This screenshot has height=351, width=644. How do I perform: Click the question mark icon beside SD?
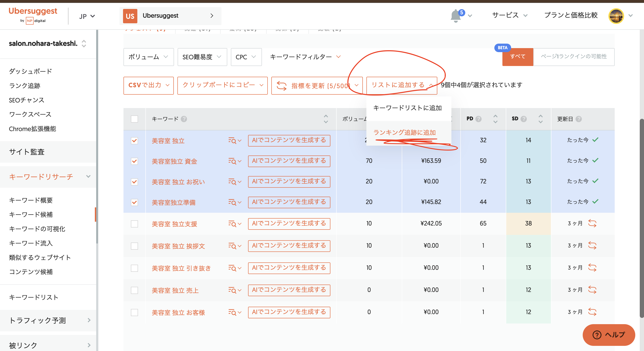[x=524, y=119]
